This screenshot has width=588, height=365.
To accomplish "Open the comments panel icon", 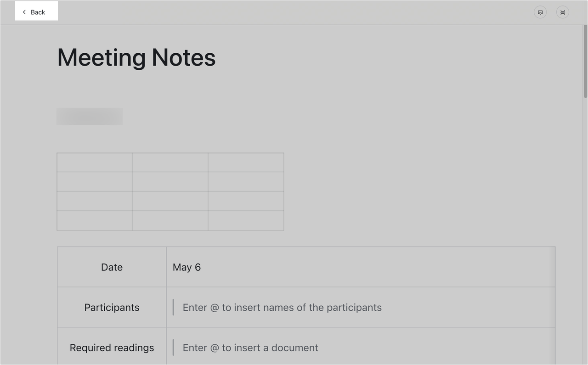I will point(540,12).
